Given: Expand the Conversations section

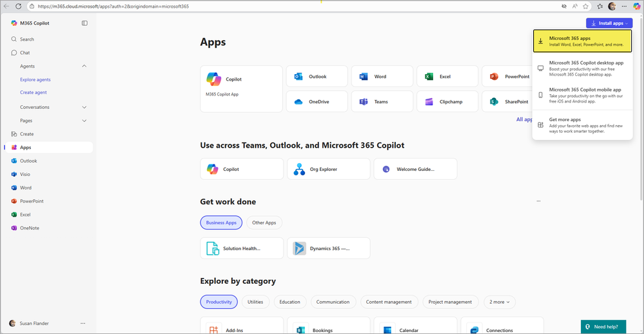Looking at the screenshot, I should point(84,107).
